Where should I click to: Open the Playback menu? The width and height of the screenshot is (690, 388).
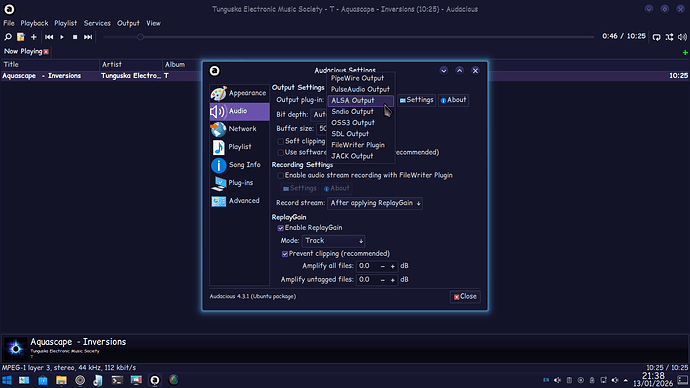click(34, 23)
